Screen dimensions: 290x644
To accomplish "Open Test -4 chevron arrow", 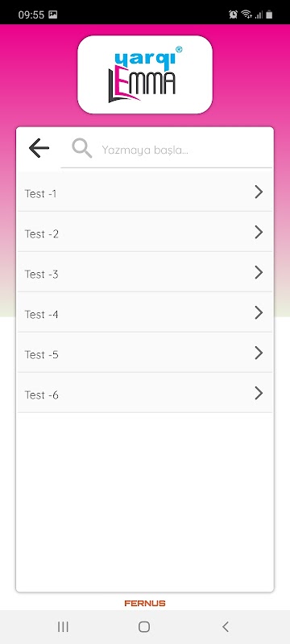I will pyautogui.click(x=259, y=312).
